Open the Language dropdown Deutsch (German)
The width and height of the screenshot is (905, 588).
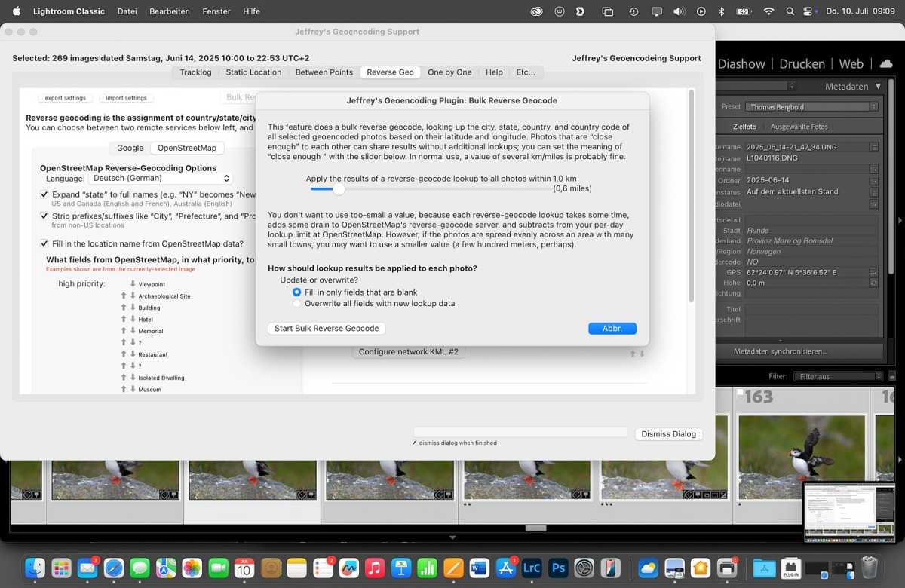161,179
